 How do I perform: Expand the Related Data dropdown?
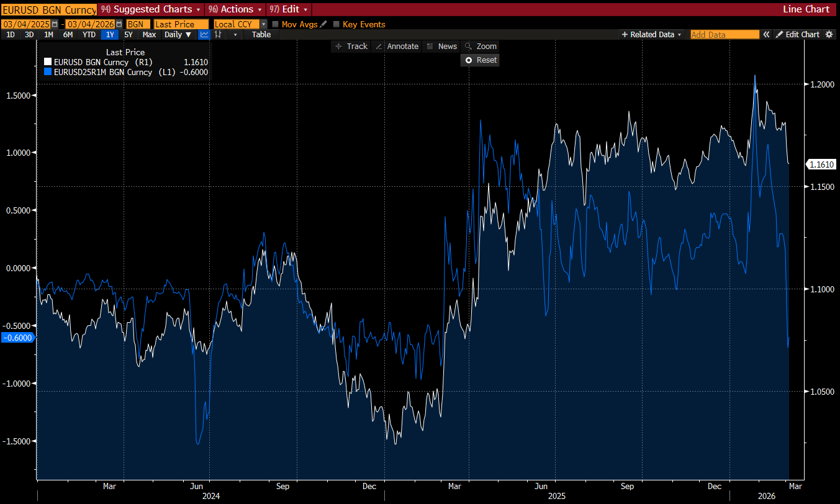pyautogui.click(x=651, y=35)
